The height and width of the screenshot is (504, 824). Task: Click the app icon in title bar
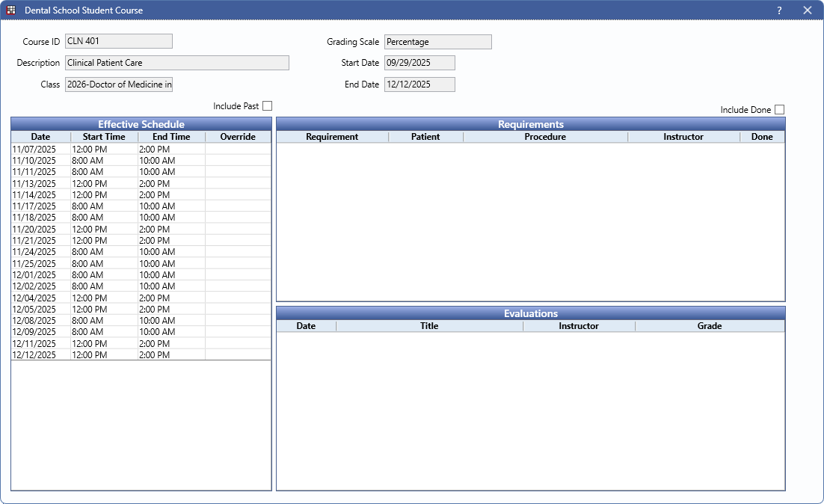pos(11,10)
